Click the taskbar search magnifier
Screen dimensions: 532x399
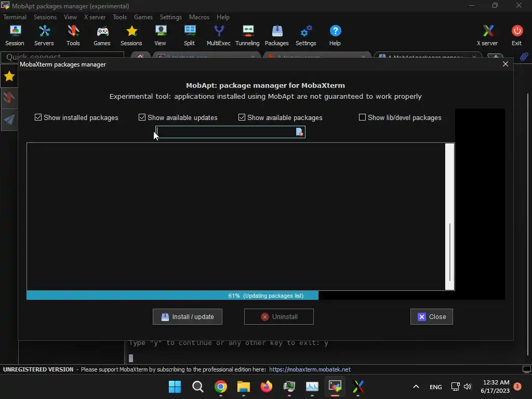198,387
